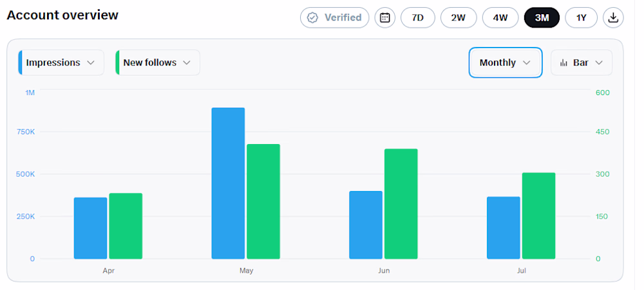
Task: Click the June green new follows bar
Action: tap(401, 204)
